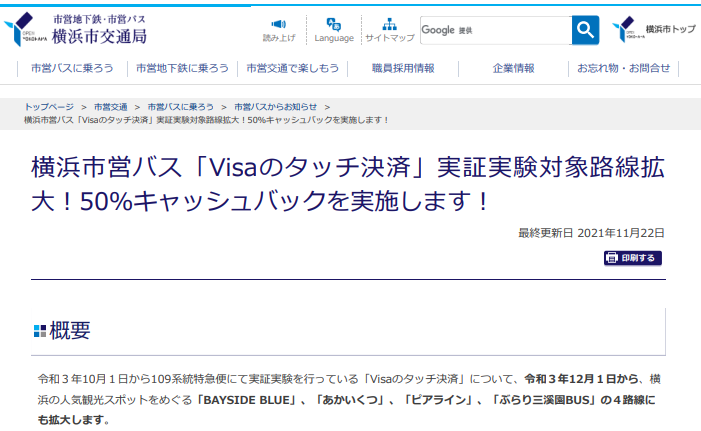Image resolution: width=701 pixels, height=431 pixels.
Task: Click the 「BAYSIDE BLUE」 text in paragraph
Action: [246, 400]
